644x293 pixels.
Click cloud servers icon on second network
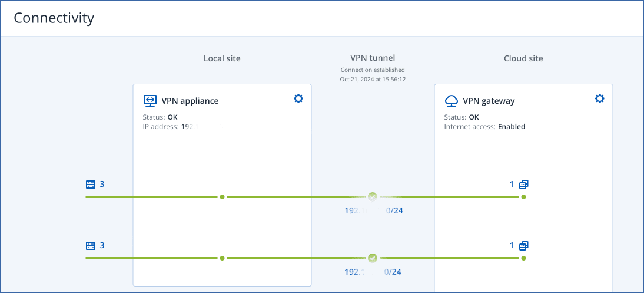tap(524, 245)
